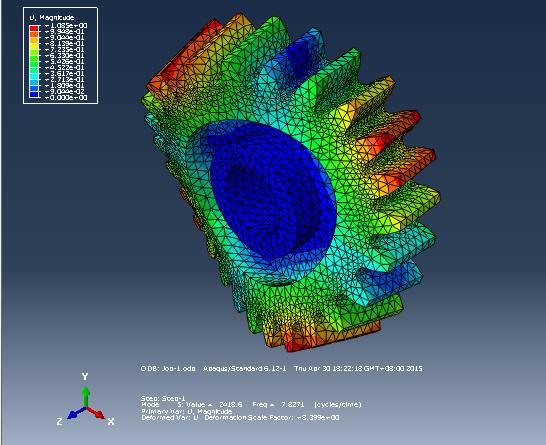Select the 'Step: Step-1' state line
546x445 pixels.
[x=163, y=398]
